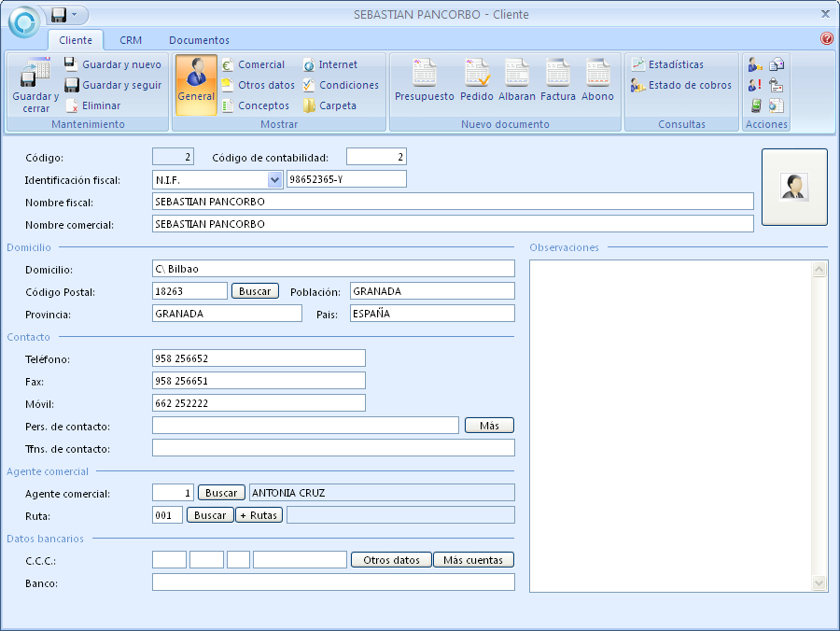The image size is (840, 631).
Task: Click the Eliminar delete icon
Action: (x=72, y=105)
